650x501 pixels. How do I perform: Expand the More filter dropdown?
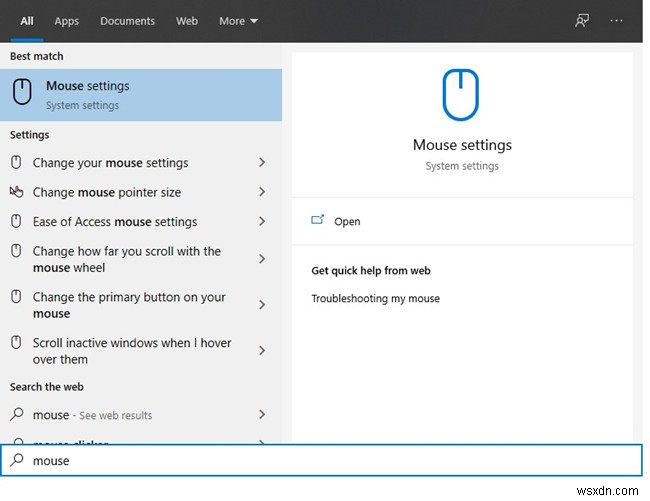238,21
